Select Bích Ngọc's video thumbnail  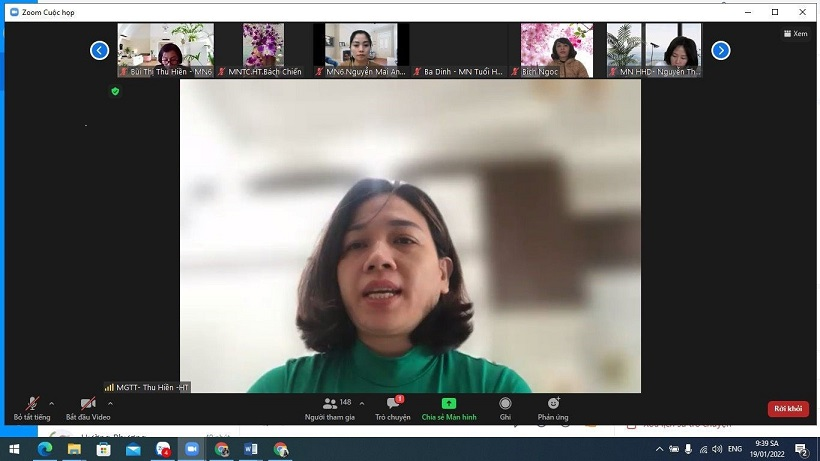point(556,50)
